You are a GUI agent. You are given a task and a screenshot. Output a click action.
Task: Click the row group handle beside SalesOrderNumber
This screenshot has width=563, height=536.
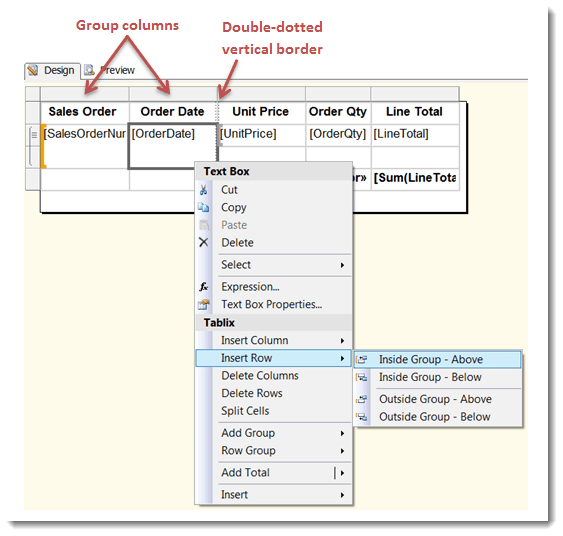tap(33, 135)
